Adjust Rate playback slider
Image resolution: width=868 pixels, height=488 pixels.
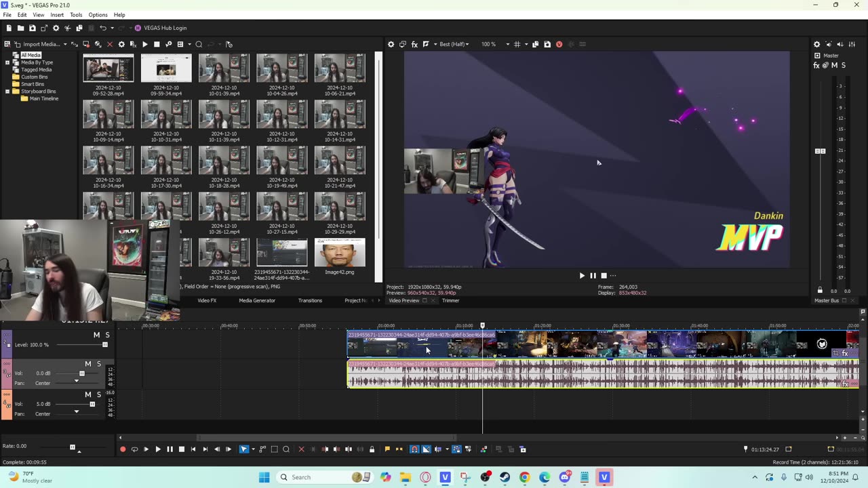pos(73,447)
